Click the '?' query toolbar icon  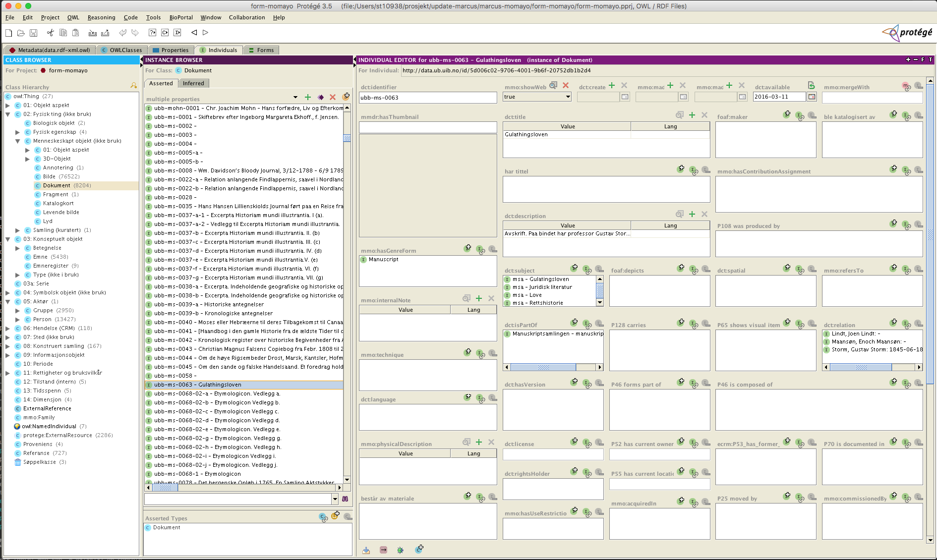click(x=152, y=33)
